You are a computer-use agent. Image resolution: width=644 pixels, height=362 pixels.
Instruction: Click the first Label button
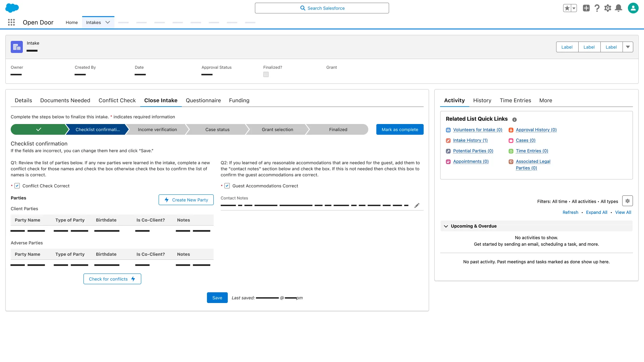(567, 47)
